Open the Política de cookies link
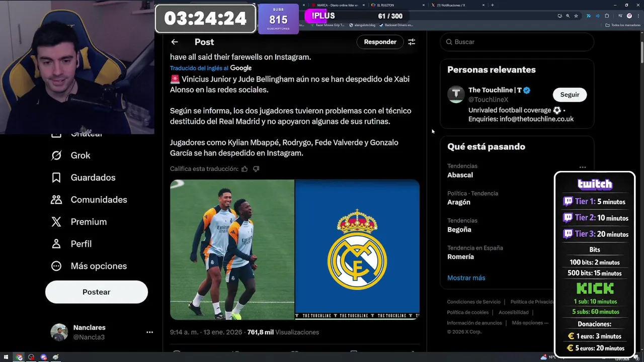Screen dimensions: 644x362 (468, 312)
